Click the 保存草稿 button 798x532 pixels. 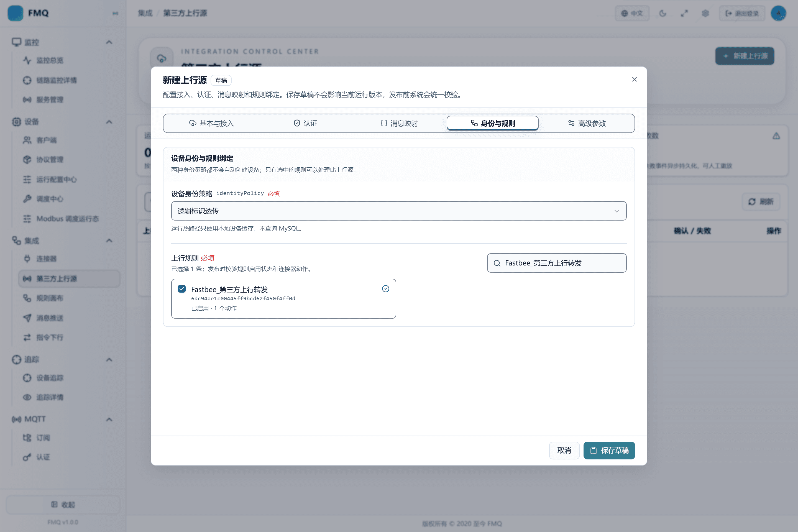coord(609,451)
